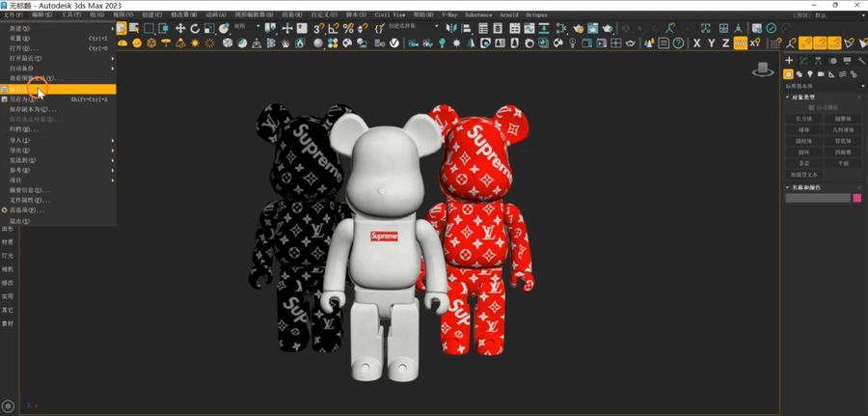This screenshot has width=868, height=416.
Task: Choose 首选项 from the File menu
Action: (59, 210)
